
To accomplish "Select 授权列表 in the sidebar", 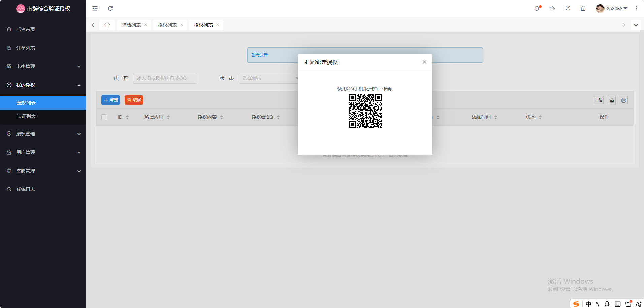I will 43,103.
